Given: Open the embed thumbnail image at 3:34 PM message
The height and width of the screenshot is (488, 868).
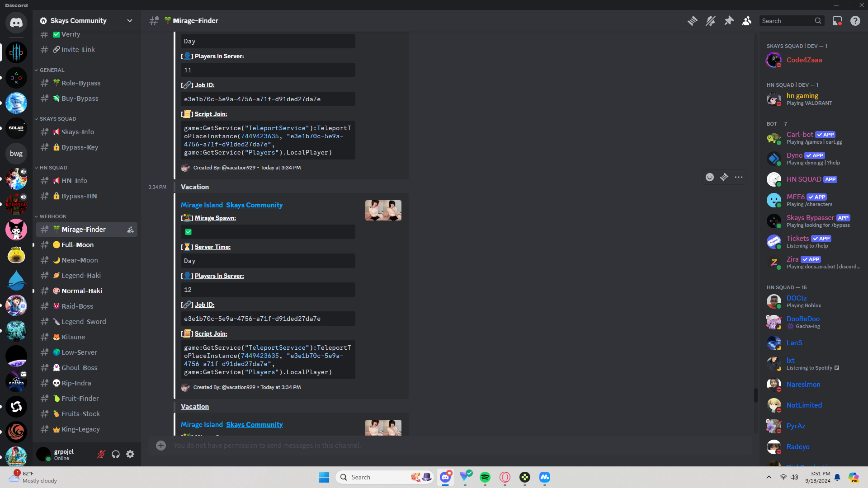Looking at the screenshot, I should (383, 211).
